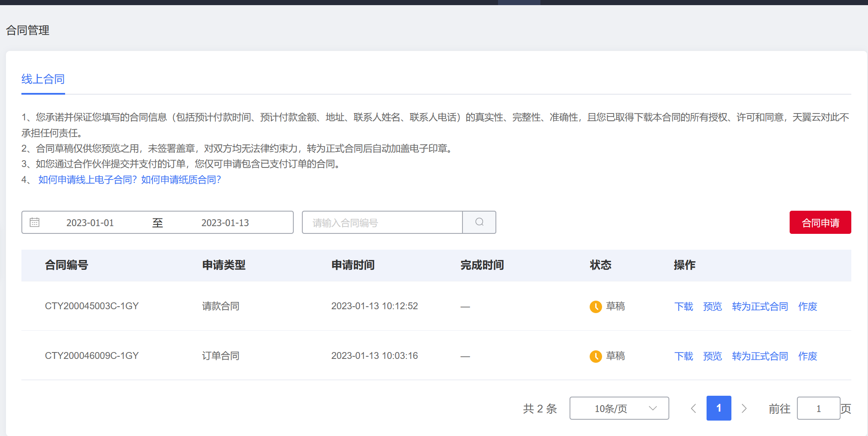Open 如何申请线上电子合同 help link
This screenshot has height=436, width=868.
pos(87,180)
